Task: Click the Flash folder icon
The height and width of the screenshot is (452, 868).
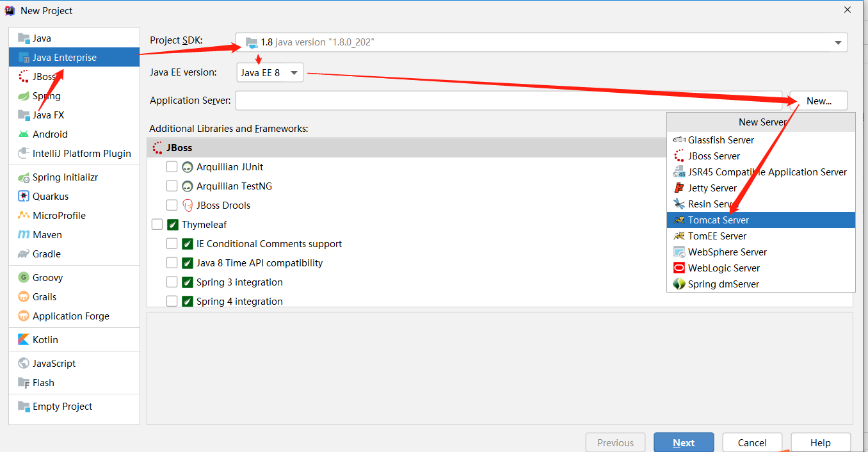Action: coord(24,383)
